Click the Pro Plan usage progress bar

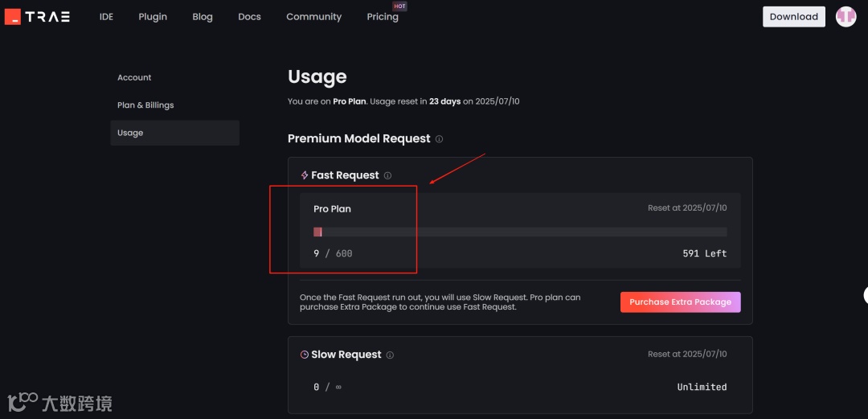(519, 232)
